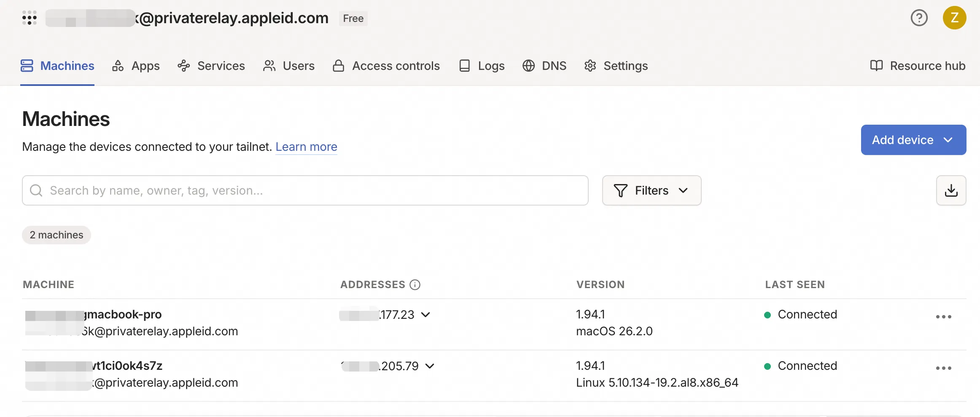Click the macbook-pro machine name
The height and width of the screenshot is (417, 980).
coord(124,315)
